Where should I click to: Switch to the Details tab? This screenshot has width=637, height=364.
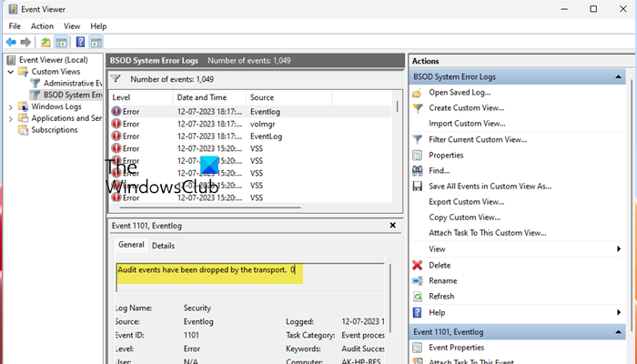point(163,245)
